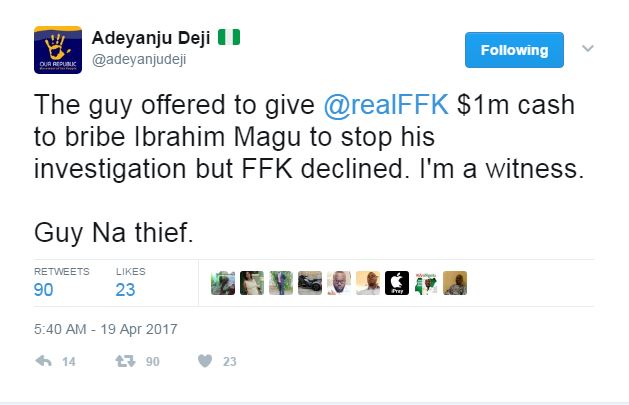Expand the tweet options chevron menu
The height and width of the screenshot is (405, 629).
pos(588,47)
